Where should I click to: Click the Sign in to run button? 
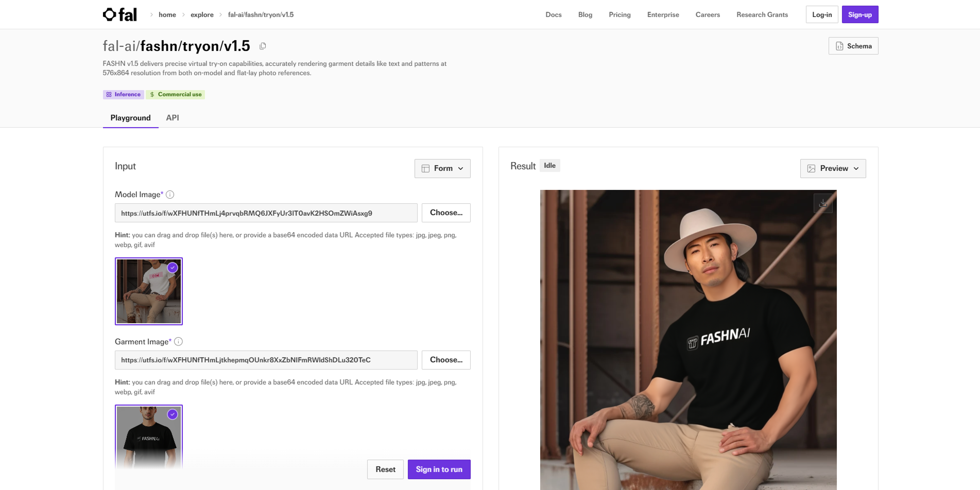439,469
